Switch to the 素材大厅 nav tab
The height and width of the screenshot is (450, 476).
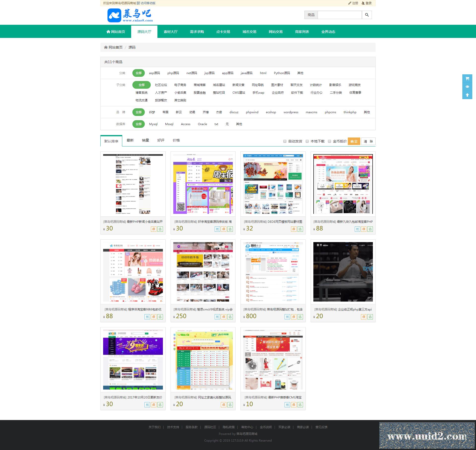click(x=171, y=32)
